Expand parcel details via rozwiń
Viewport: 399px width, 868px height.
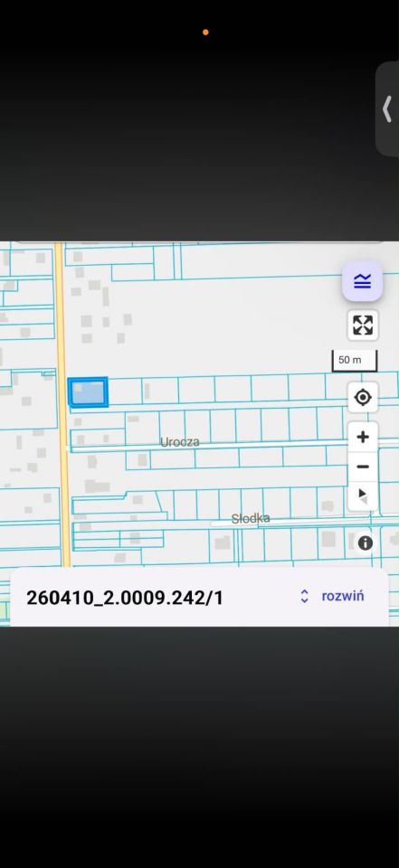343,596
